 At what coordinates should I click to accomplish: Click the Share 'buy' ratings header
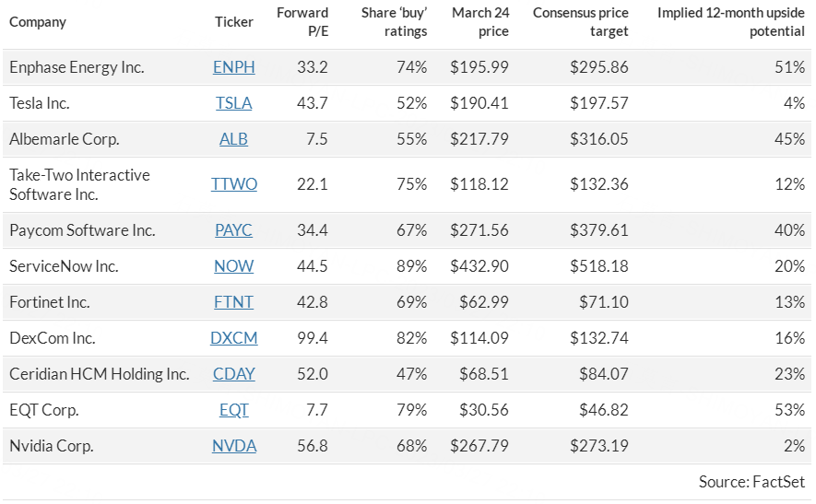click(x=394, y=22)
